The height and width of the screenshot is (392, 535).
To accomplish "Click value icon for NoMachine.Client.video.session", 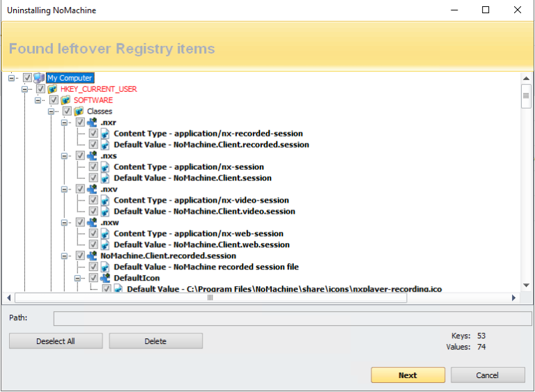I will (105, 211).
